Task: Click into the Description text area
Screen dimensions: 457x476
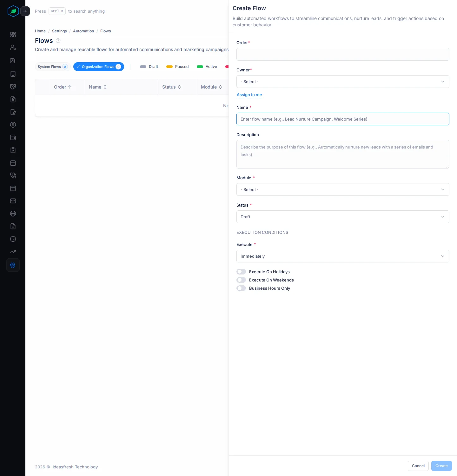Action: point(343,154)
